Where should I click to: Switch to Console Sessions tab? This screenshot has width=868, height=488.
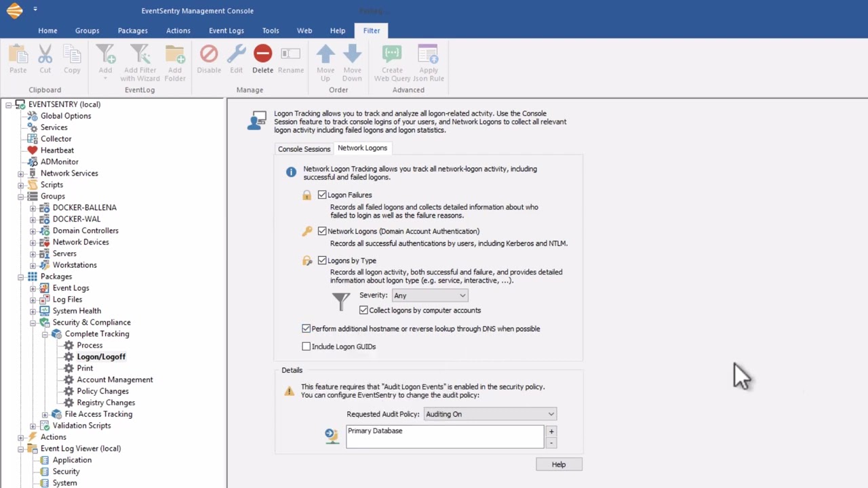click(x=304, y=149)
